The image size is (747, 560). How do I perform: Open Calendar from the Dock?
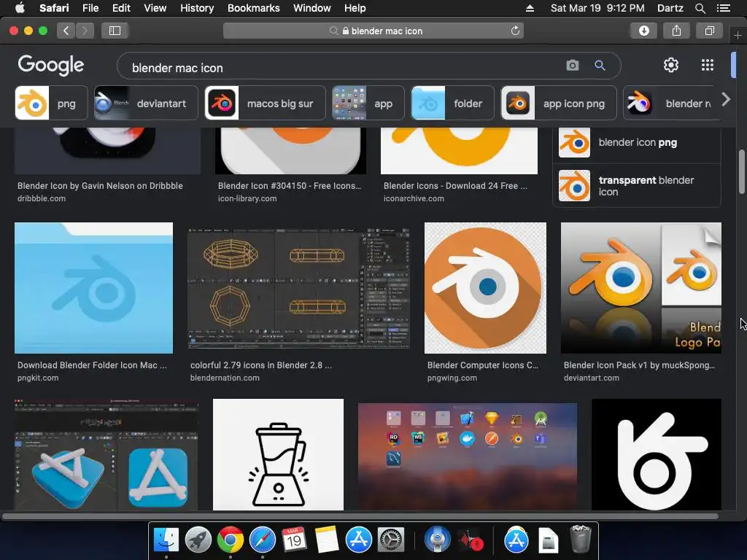(294, 540)
